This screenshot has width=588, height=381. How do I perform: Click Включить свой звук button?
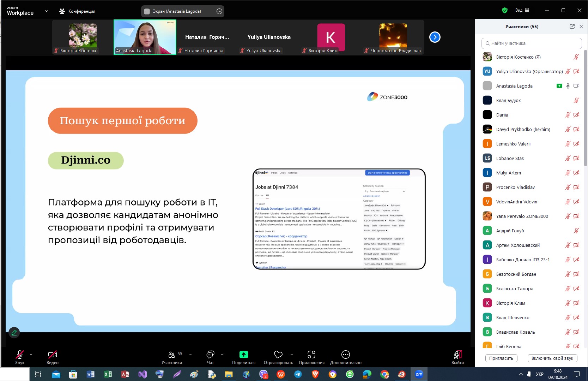coord(552,358)
